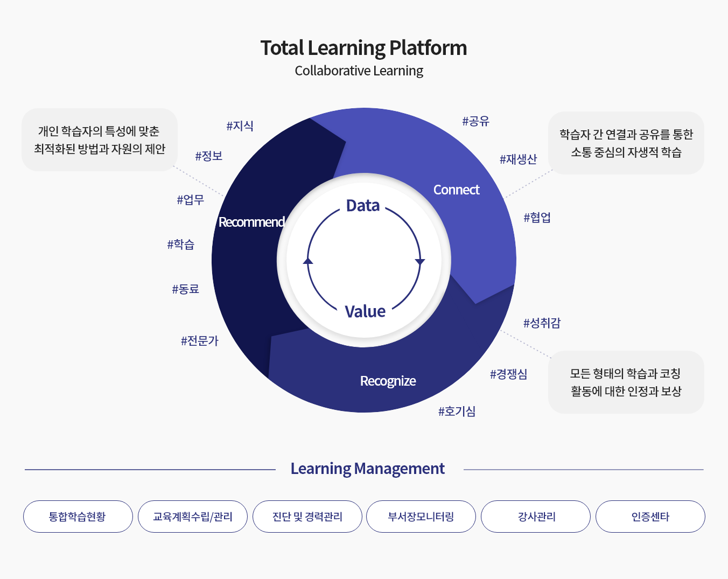
Task: Select the 인증센타 button
Action: click(x=650, y=517)
